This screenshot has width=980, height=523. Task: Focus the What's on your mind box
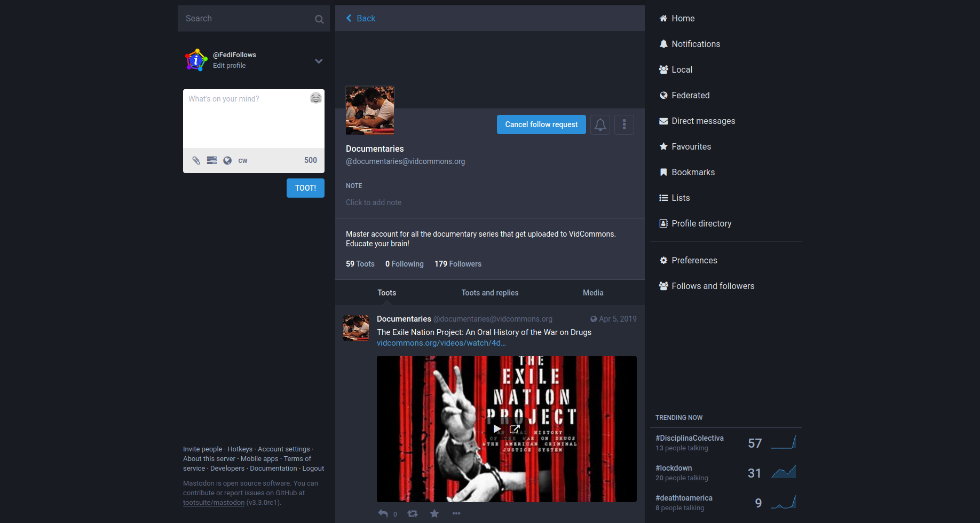(x=254, y=119)
